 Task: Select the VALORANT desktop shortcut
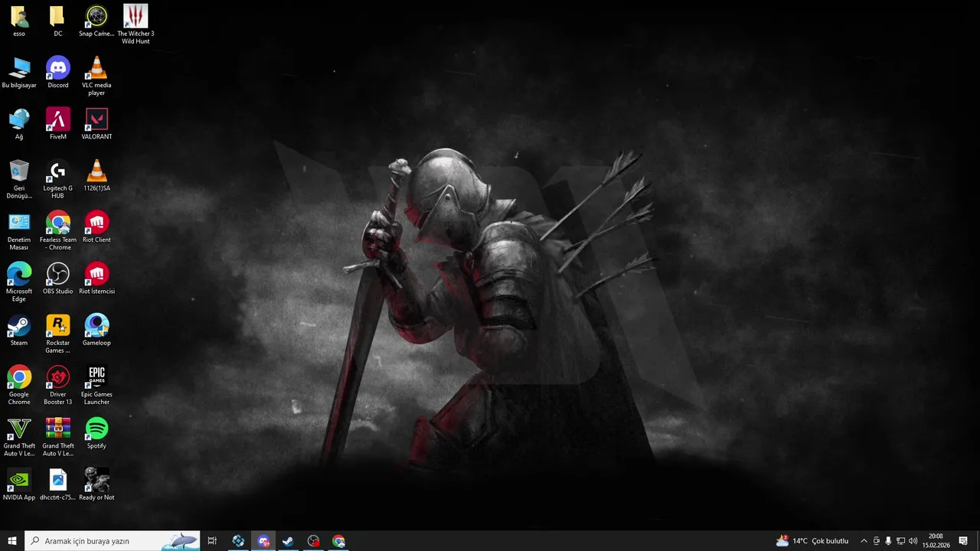[96, 124]
